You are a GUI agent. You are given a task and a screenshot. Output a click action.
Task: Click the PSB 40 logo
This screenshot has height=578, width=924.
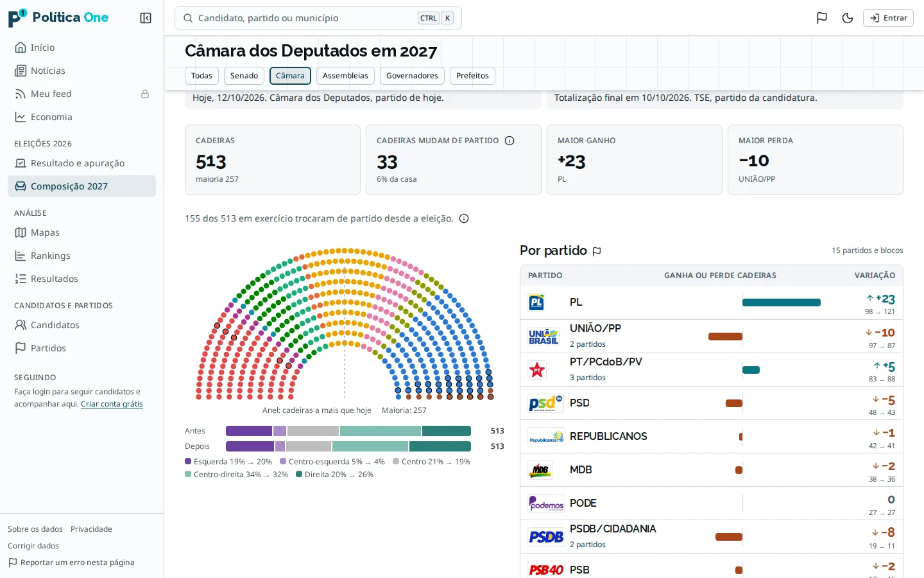[546, 570]
